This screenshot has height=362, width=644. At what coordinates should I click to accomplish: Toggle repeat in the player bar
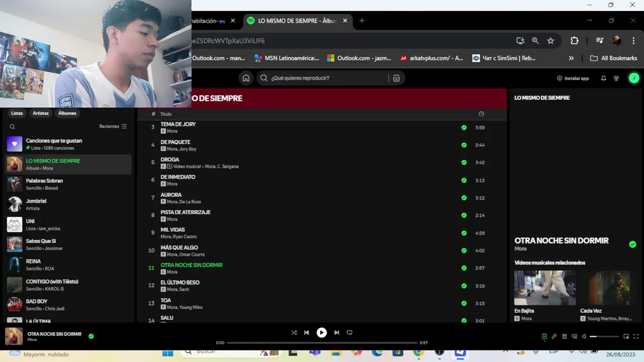pyautogui.click(x=350, y=332)
